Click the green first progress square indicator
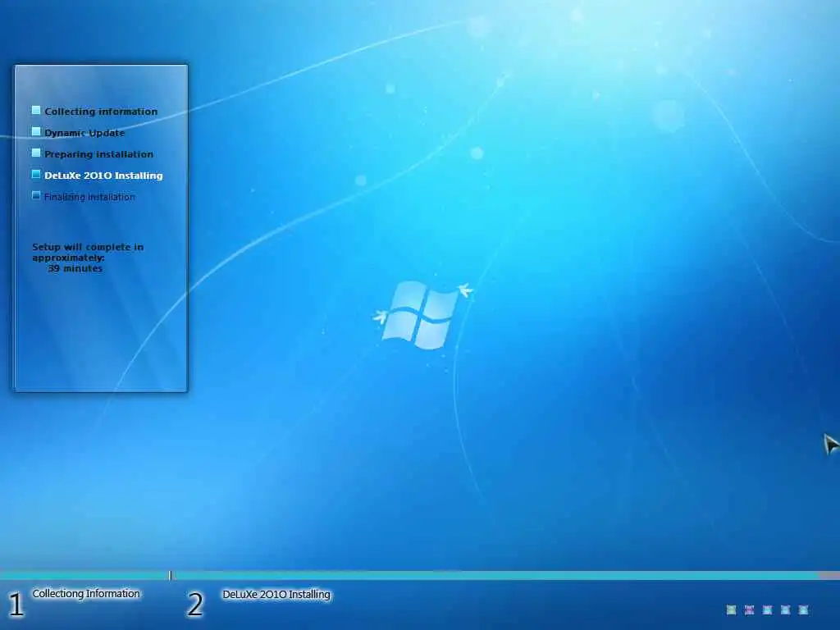The height and width of the screenshot is (630, 840). (x=731, y=609)
